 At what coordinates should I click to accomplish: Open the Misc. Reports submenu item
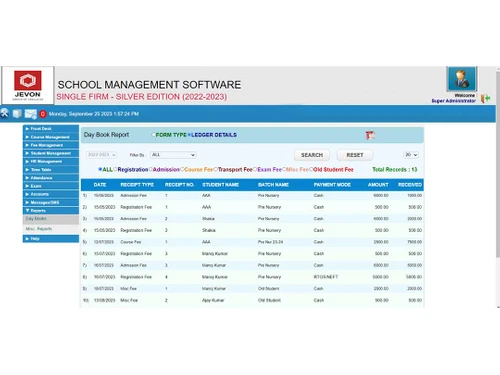click(x=51, y=229)
